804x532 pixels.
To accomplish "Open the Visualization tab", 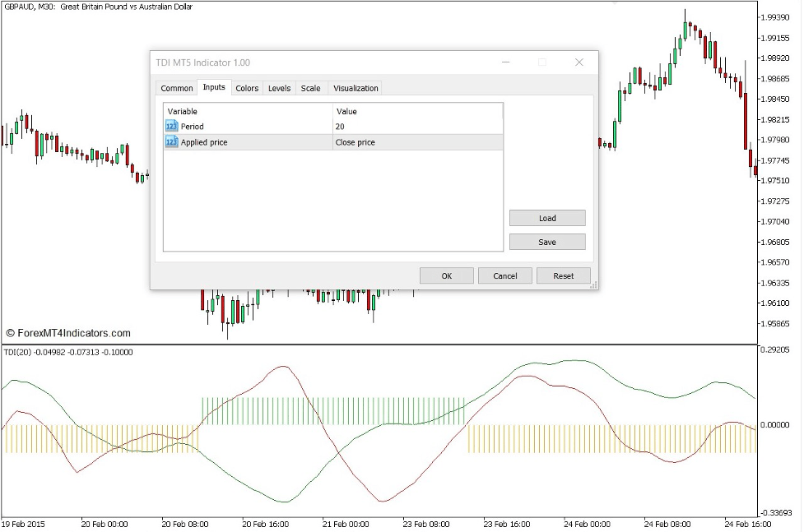I will click(355, 88).
